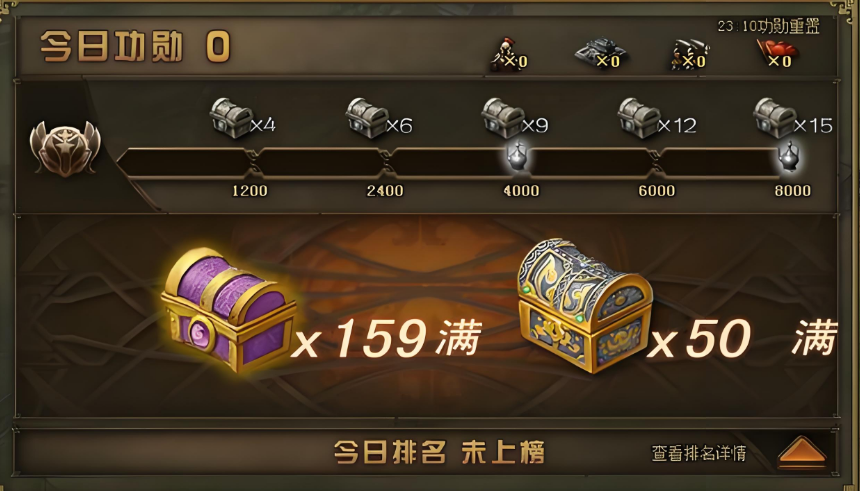Select the tank x0 icon

pos(599,53)
